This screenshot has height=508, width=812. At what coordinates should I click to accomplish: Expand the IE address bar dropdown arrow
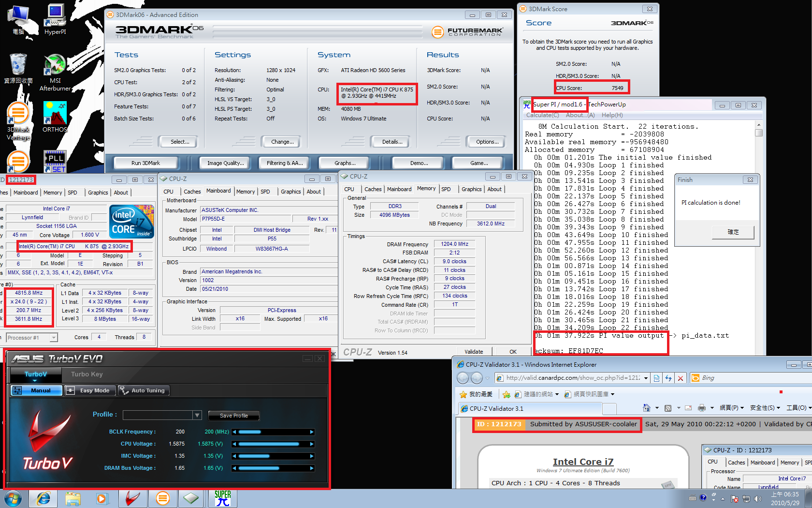pos(646,378)
